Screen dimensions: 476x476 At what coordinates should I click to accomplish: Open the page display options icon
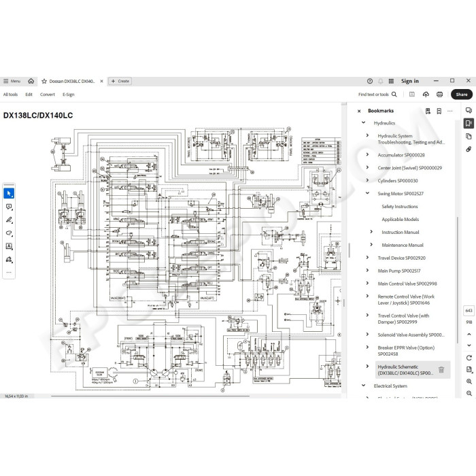[x=469, y=369]
